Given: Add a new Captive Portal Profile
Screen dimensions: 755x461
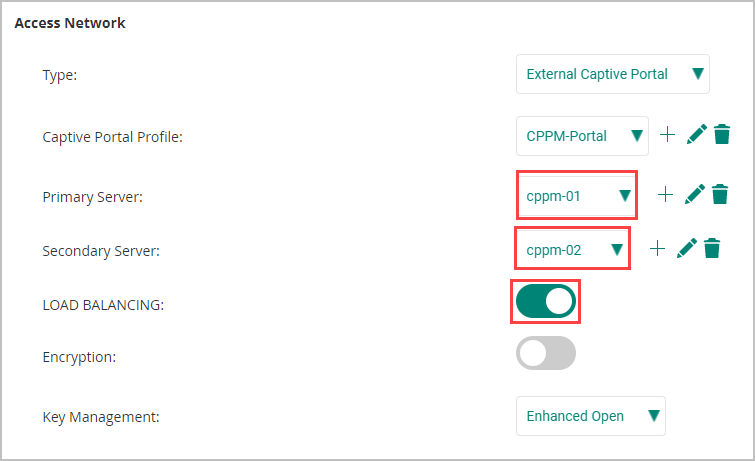Looking at the screenshot, I should [667, 134].
